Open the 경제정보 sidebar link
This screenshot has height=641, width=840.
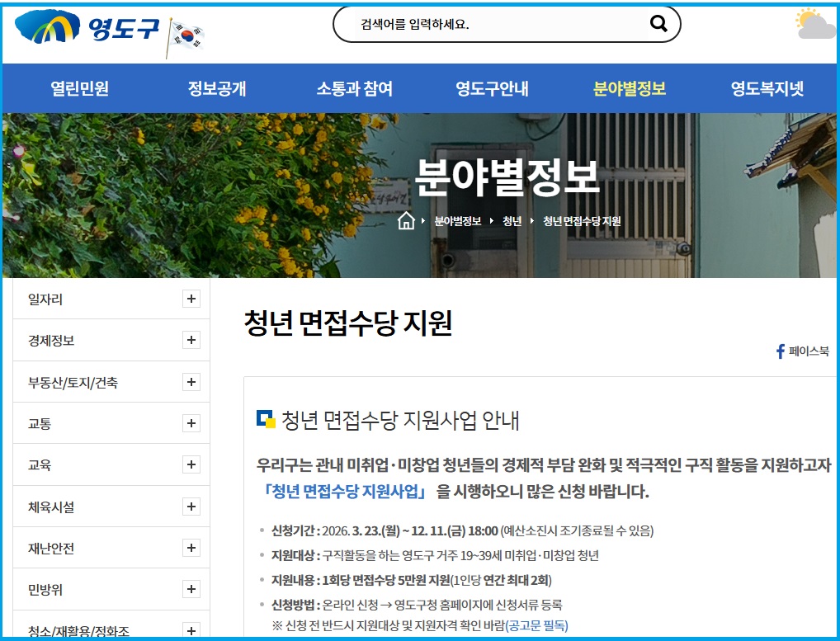pos(51,341)
